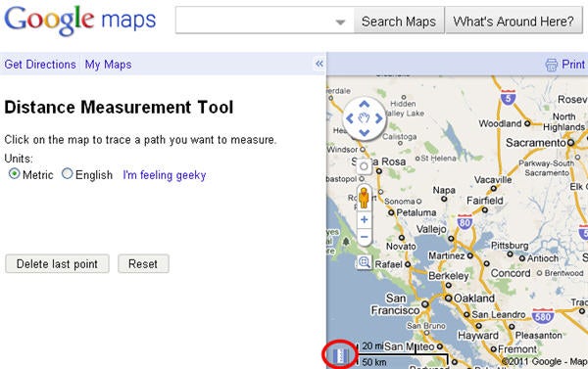Click the Delete last point button
Screen dimensions: 588x369
(57, 263)
